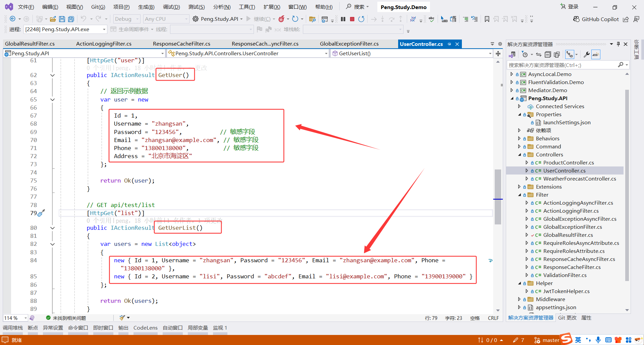Viewport: 644px width, 345px height.
Task: Collapse the GetUserList() method at line 80
Action: [52, 228]
